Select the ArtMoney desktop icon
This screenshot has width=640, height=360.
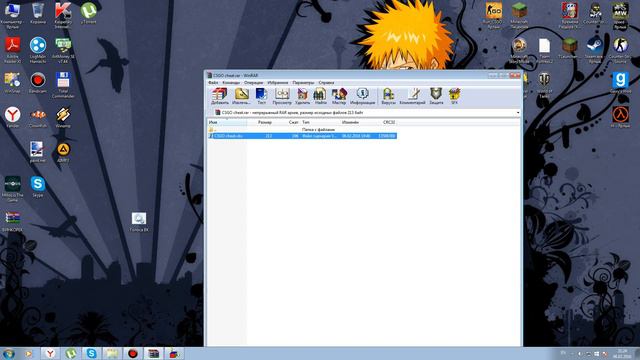coord(63,50)
